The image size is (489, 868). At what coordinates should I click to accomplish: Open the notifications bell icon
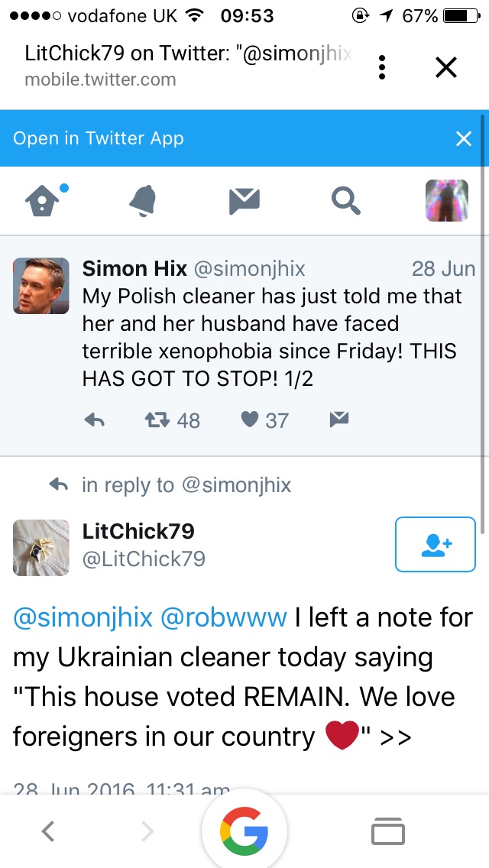(x=143, y=201)
